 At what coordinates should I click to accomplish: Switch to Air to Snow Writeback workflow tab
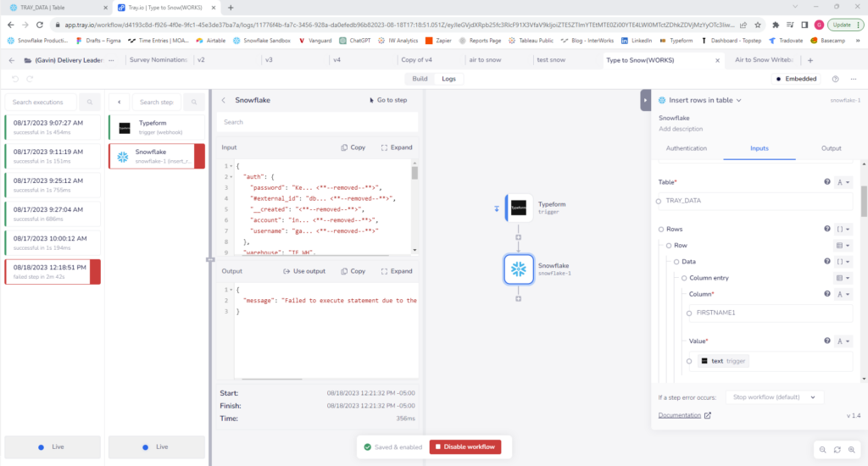[764, 60]
